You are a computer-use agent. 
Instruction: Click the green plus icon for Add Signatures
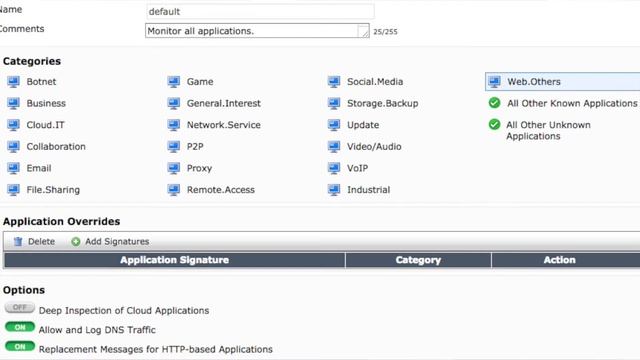point(76,242)
